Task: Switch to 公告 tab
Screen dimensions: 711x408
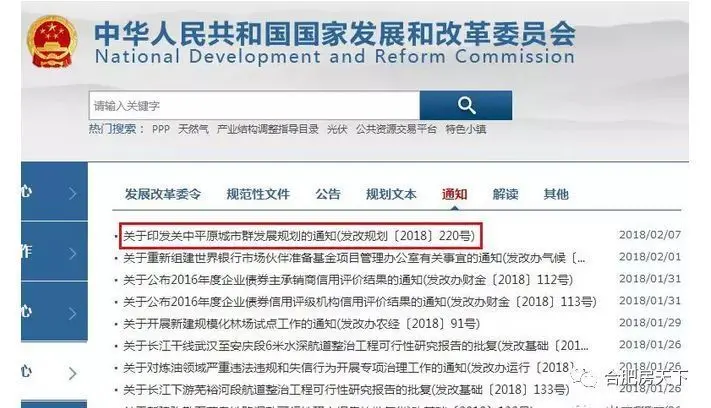Action: tap(328, 194)
